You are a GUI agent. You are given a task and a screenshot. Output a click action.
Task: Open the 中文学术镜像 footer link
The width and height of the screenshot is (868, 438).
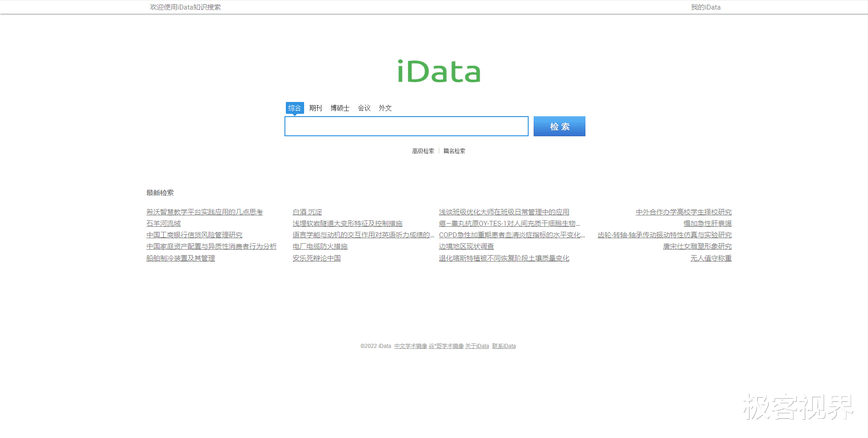(x=410, y=346)
